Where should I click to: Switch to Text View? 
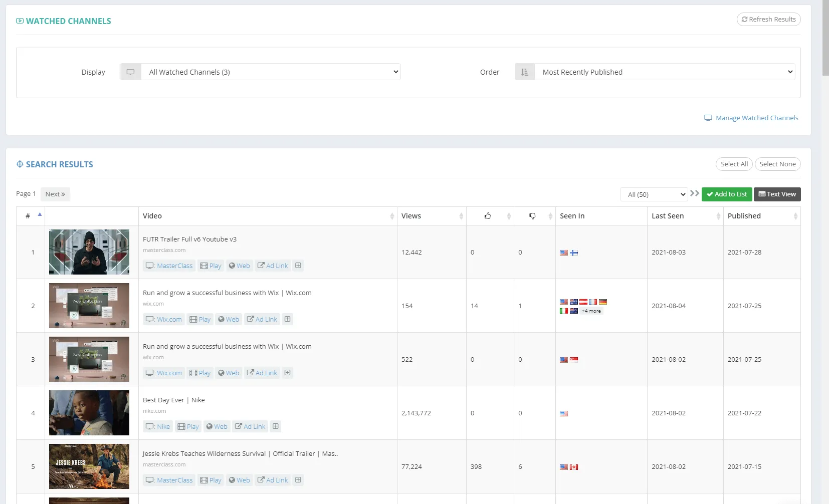[x=777, y=194]
